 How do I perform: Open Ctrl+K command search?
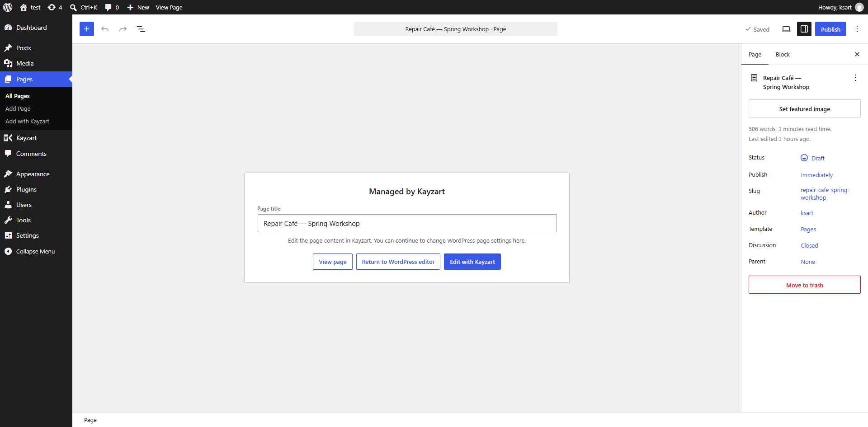click(x=84, y=7)
